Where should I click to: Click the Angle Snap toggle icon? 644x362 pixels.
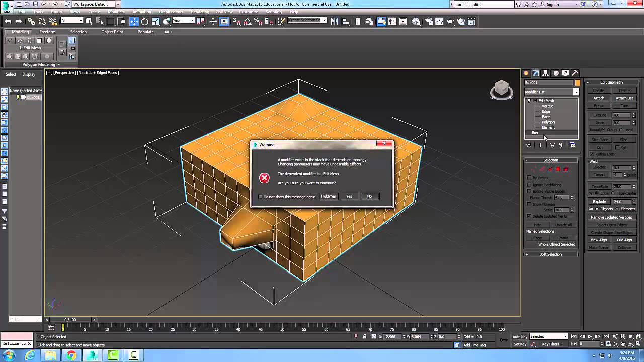[x=248, y=21]
